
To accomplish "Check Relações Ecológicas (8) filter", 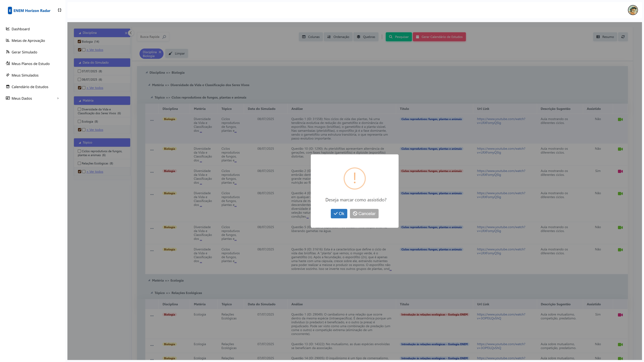I will [79, 163].
